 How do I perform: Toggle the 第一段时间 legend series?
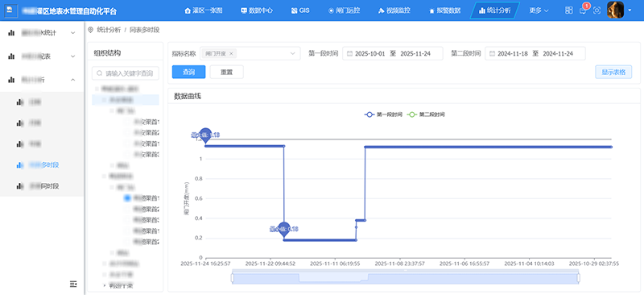click(x=384, y=114)
